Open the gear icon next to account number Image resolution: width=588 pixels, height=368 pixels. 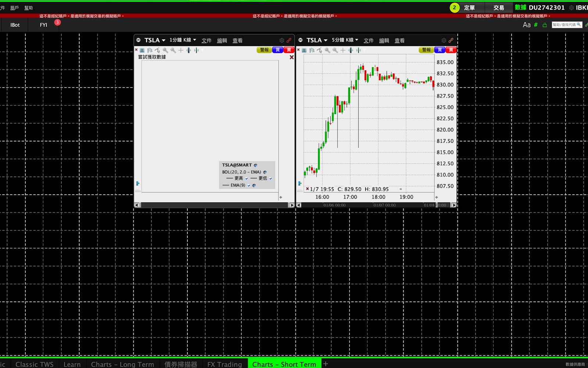pos(571,7)
